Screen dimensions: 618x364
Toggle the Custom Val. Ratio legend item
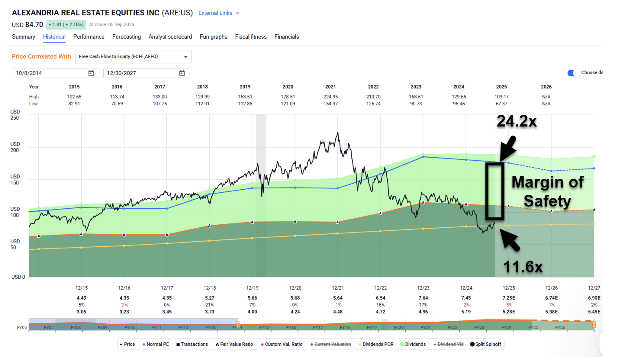281,344
